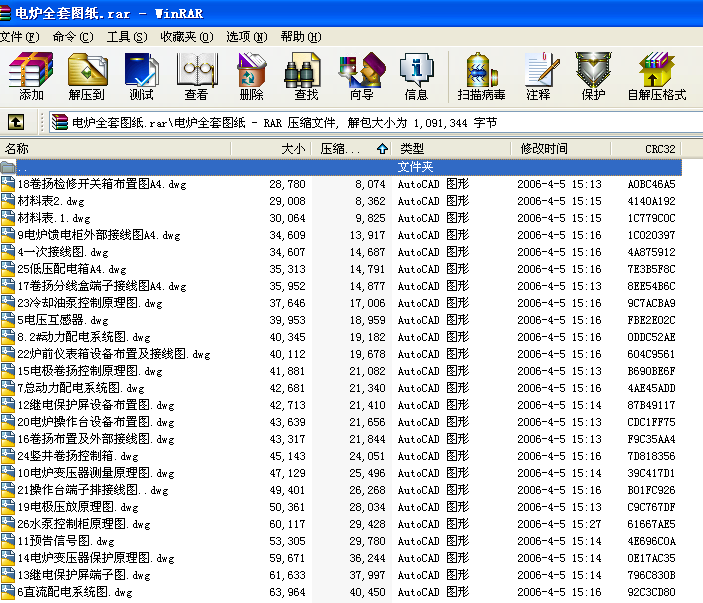The image size is (703, 603).
Task: Open the 文件(F) menu
Action: point(20,37)
